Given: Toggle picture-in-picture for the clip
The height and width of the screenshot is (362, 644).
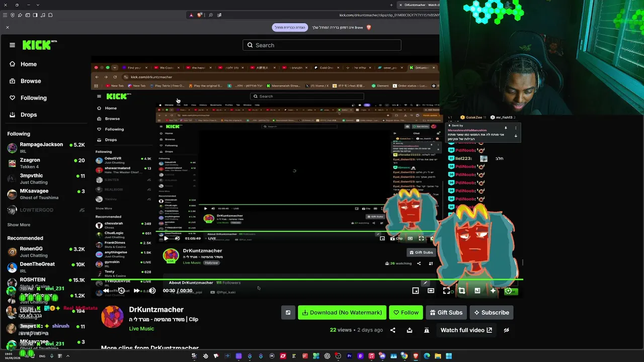Looking at the screenshot, I should (x=416, y=291).
